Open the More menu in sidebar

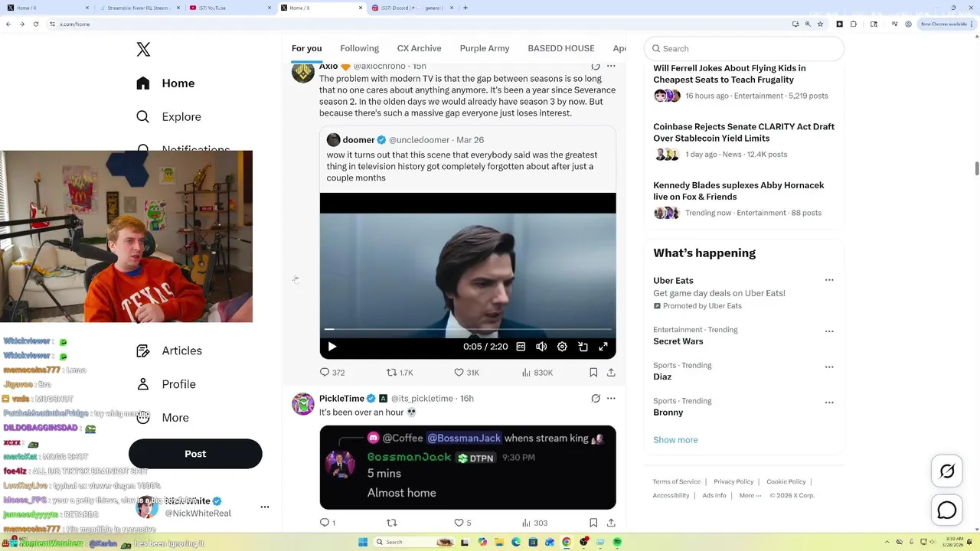[162, 418]
